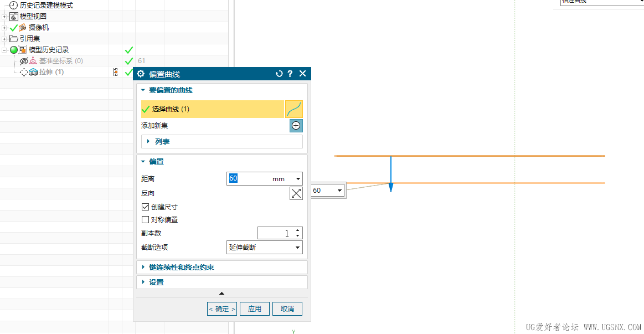Image resolution: width=644 pixels, height=334 pixels.
Task: Click the 摄像机 camera icon
Action: coord(23,28)
